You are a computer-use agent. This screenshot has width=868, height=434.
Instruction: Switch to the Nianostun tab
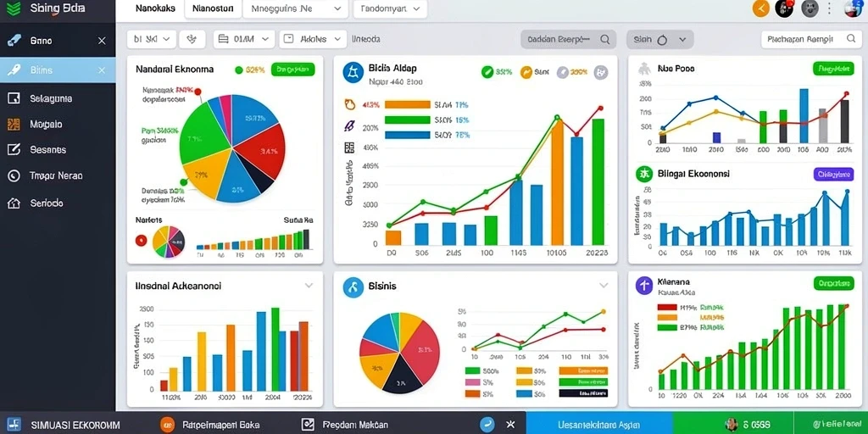213,8
